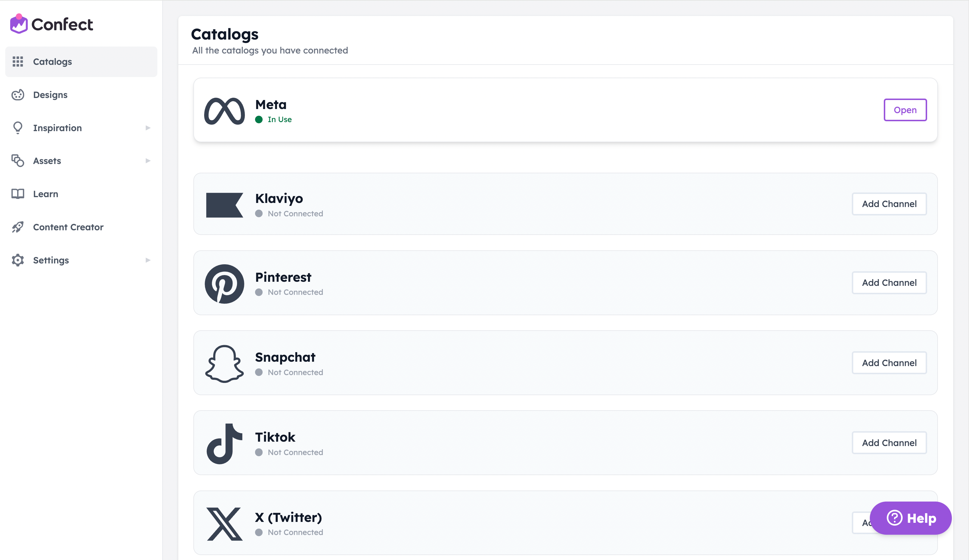
Task: Select the Klaviyo flag logo
Action: coord(225,204)
